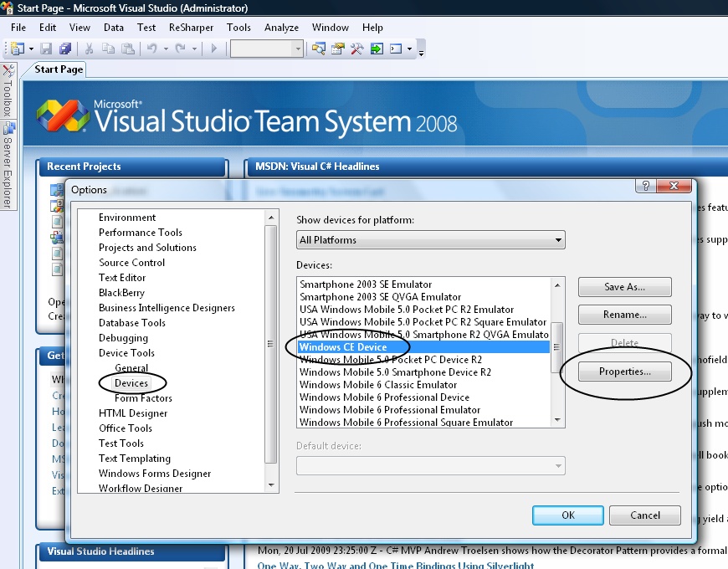Select Debugging in the options tree

click(x=123, y=338)
